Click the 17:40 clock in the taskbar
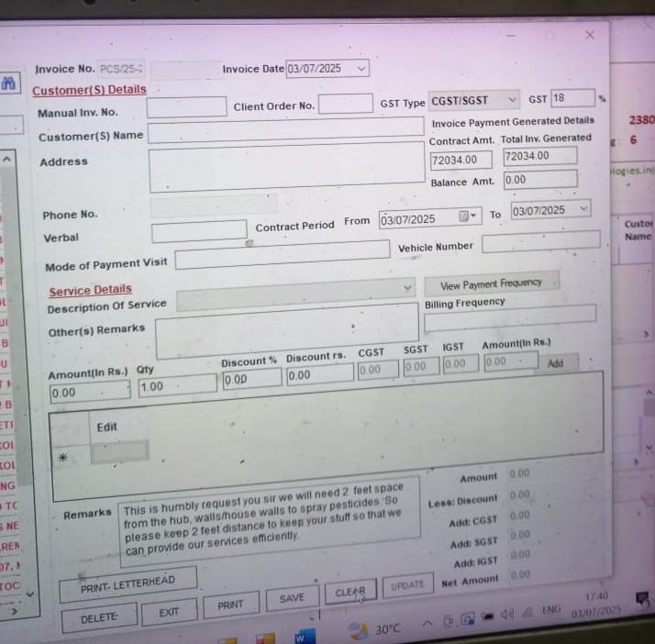655x644 pixels. pyautogui.click(x=596, y=597)
